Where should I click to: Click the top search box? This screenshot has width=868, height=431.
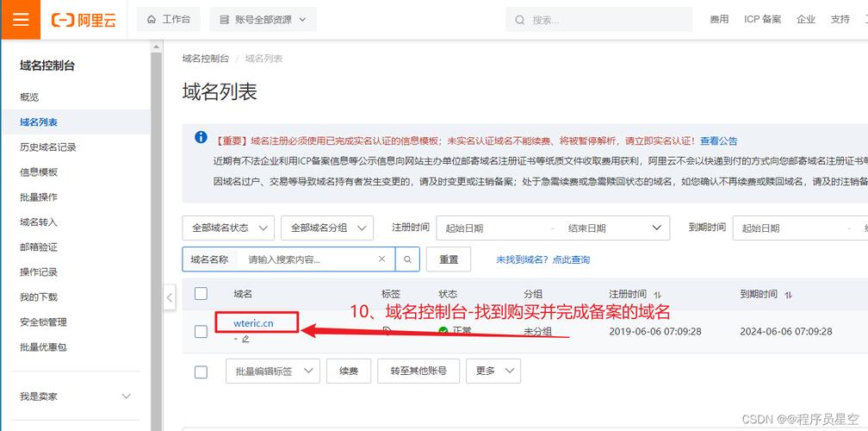(x=599, y=19)
